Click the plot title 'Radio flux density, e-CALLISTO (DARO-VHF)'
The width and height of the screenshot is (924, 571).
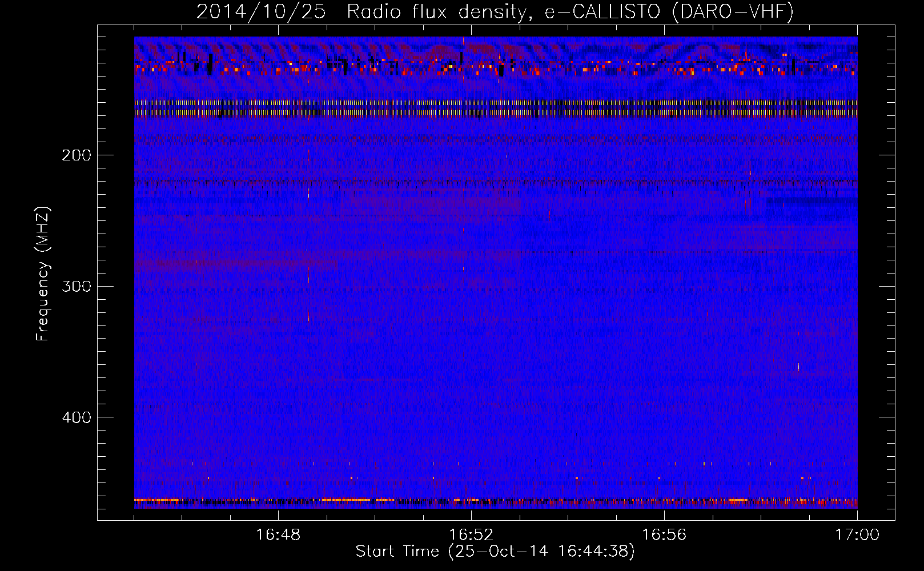click(x=570, y=11)
